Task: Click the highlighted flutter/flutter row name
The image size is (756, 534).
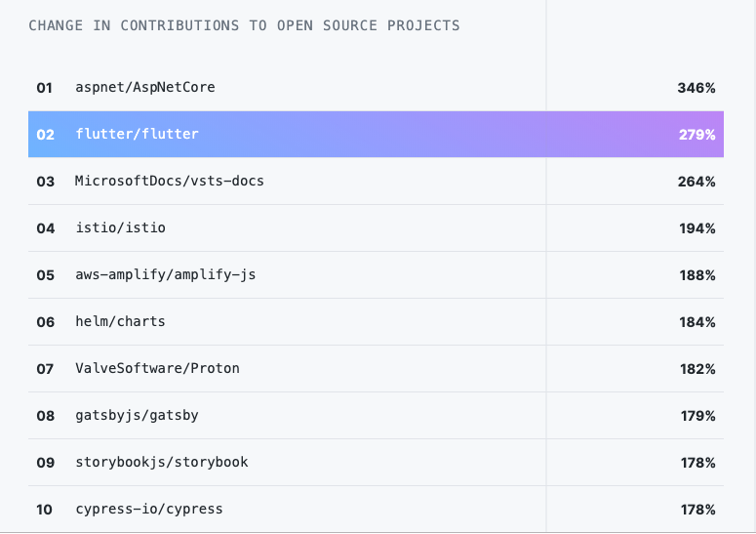Action: (x=137, y=134)
